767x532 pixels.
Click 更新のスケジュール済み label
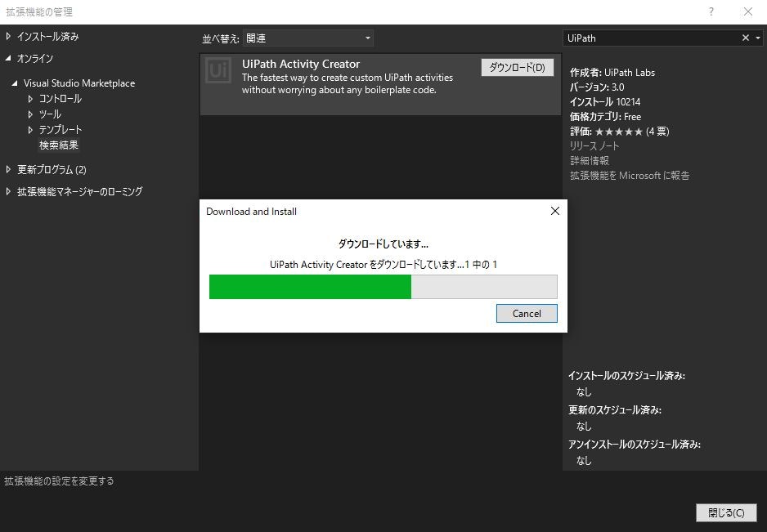[615, 409]
